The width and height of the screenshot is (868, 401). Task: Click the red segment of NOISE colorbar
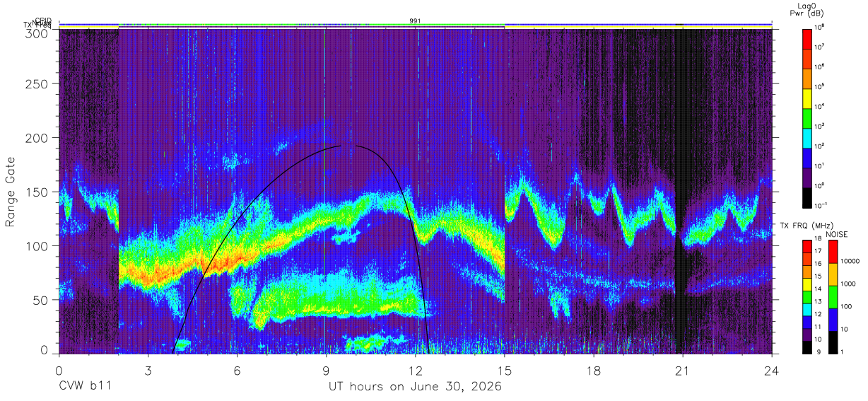tap(833, 252)
